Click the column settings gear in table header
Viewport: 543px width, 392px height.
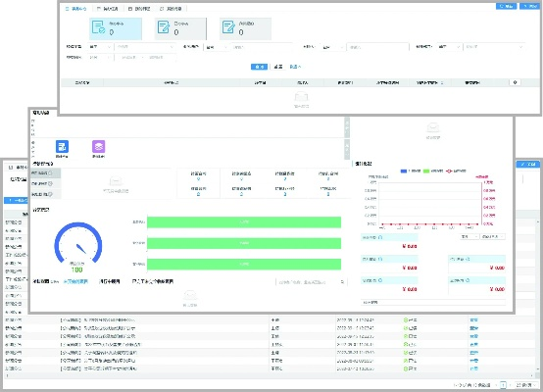click(515, 82)
